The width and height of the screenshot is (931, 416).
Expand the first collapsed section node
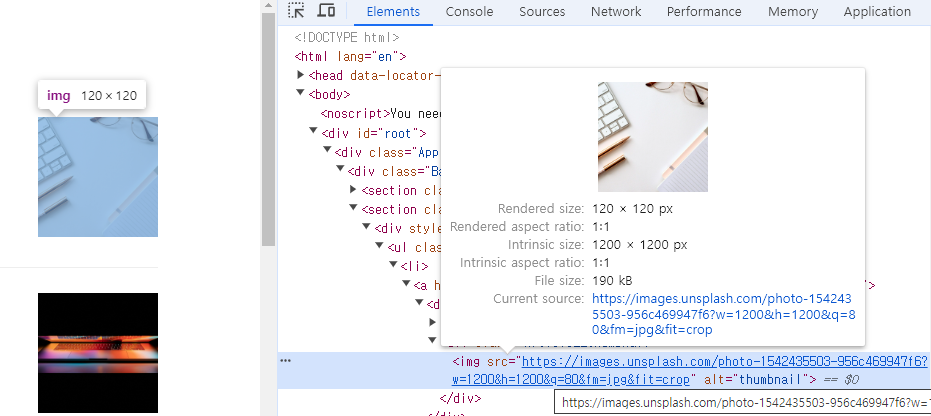click(x=353, y=189)
